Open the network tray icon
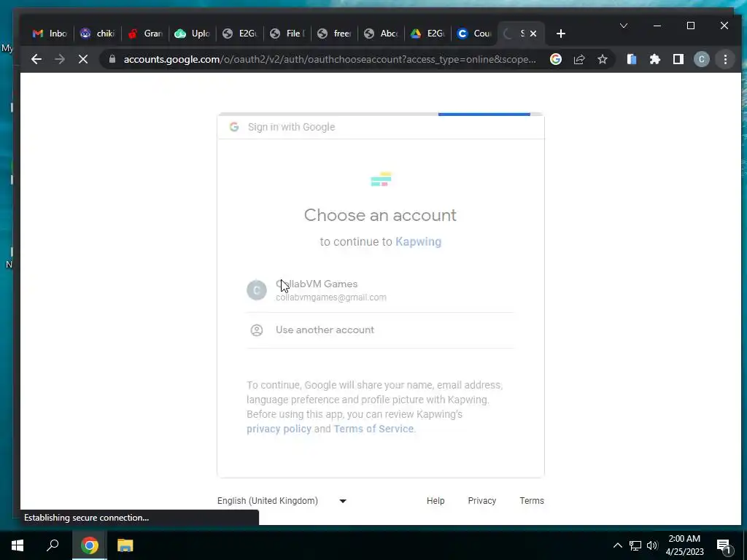 pos(635,545)
